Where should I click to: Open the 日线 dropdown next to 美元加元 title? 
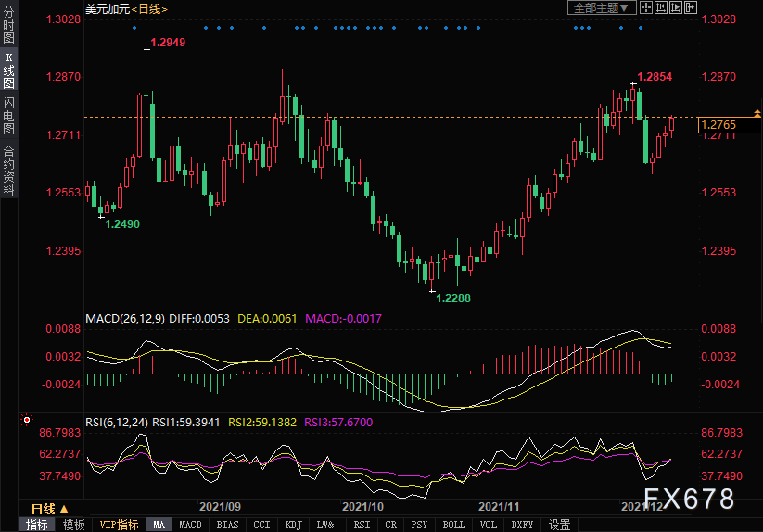pos(148,8)
